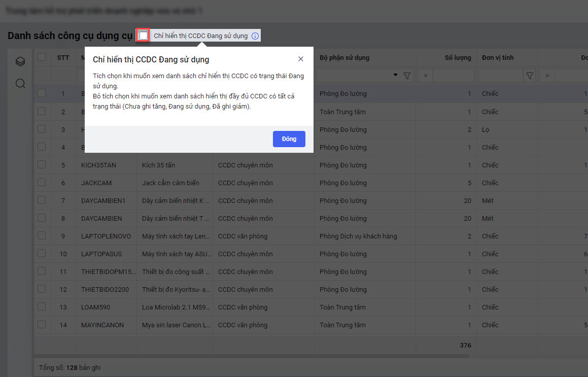The image size is (588, 377).
Task: Click the magnifier search icon in sidebar
Action: point(20,84)
